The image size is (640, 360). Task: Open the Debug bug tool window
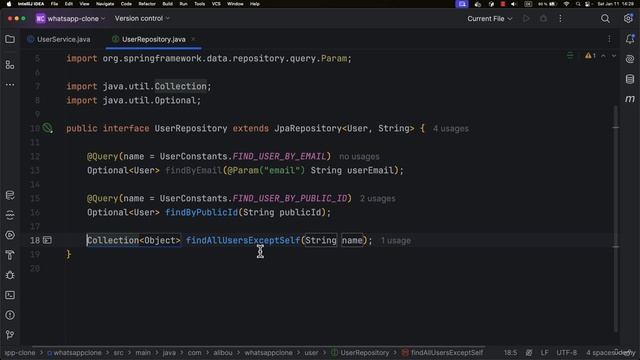10,275
